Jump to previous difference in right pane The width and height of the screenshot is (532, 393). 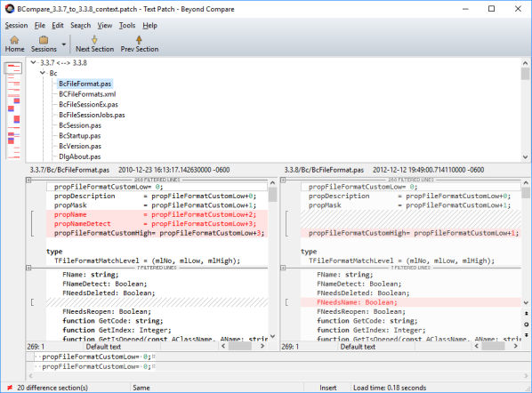527,313
